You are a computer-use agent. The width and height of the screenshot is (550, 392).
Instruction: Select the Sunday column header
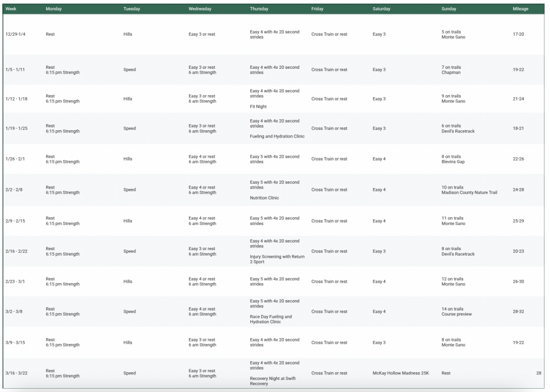[x=449, y=9]
